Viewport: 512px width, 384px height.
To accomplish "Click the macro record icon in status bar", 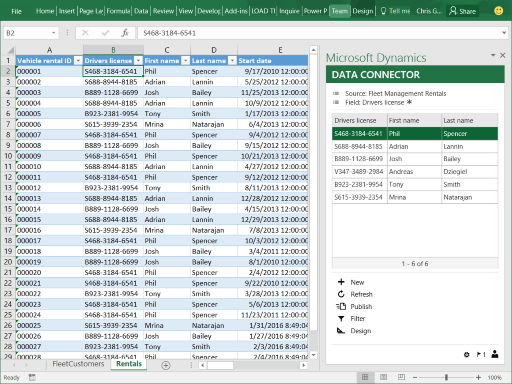I will coord(32,377).
